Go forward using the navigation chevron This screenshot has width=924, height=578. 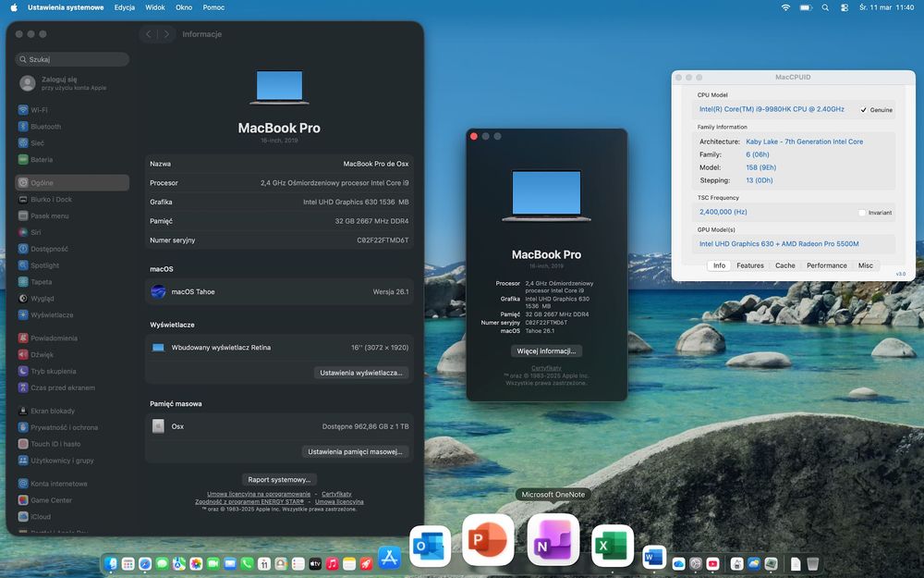click(x=166, y=34)
